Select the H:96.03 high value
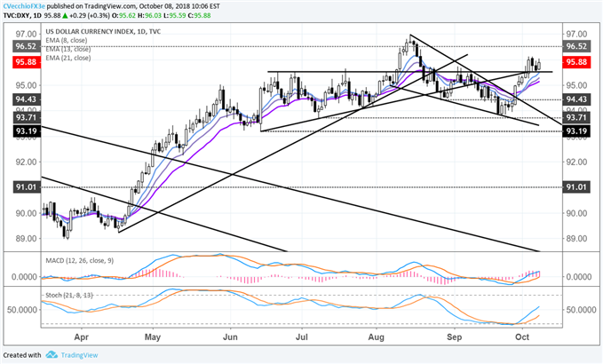This screenshot has width=603, height=364. (x=149, y=16)
